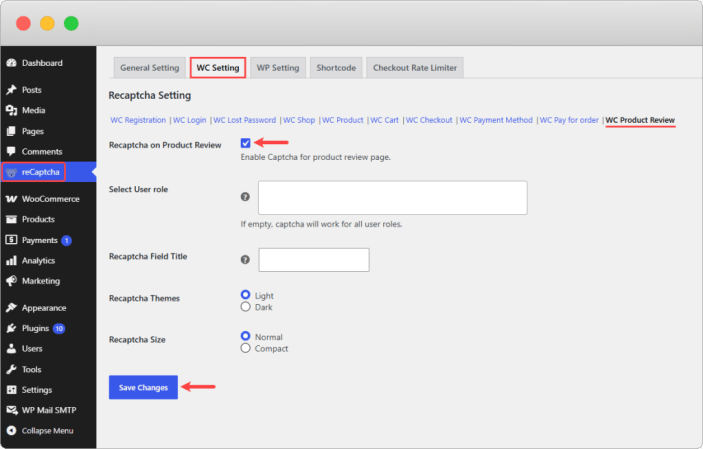Click the Users person icon

point(11,349)
